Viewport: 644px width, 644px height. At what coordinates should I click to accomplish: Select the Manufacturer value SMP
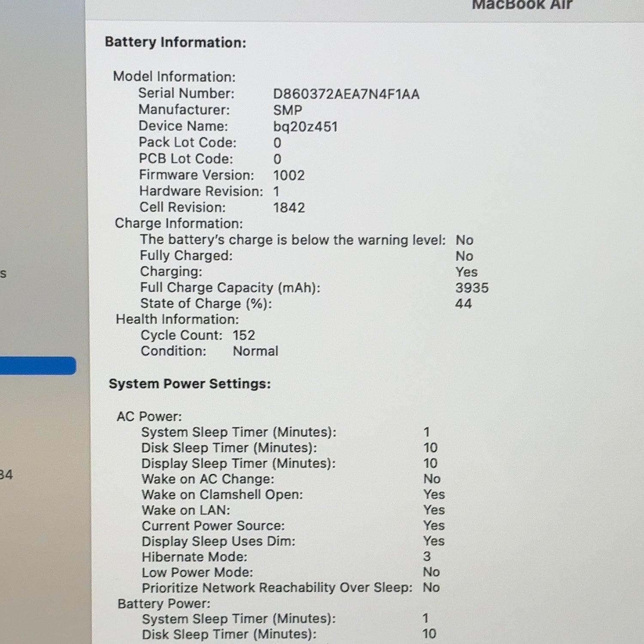(288, 110)
